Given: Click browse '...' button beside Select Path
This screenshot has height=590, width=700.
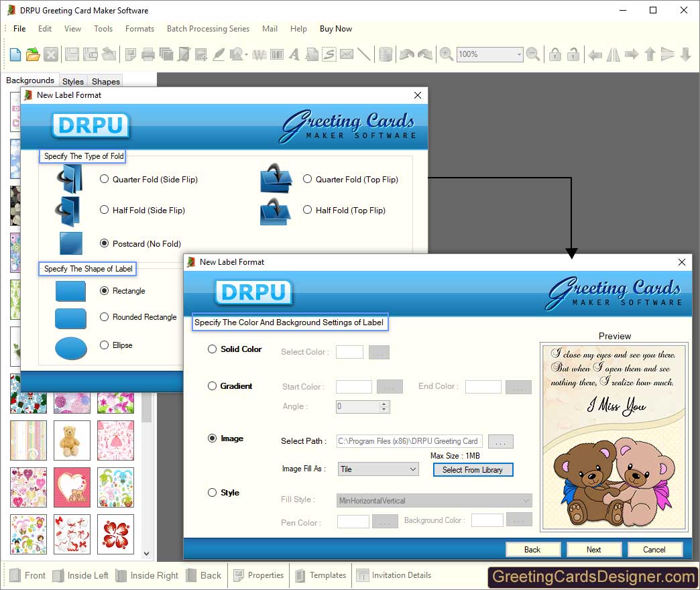Looking at the screenshot, I should [500, 441].
